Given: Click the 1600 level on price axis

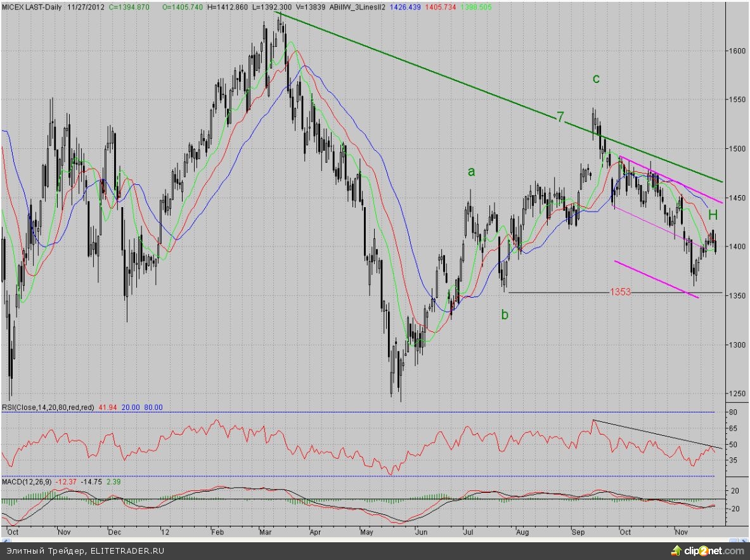Looking at the screenshot, I should point(735,51).
